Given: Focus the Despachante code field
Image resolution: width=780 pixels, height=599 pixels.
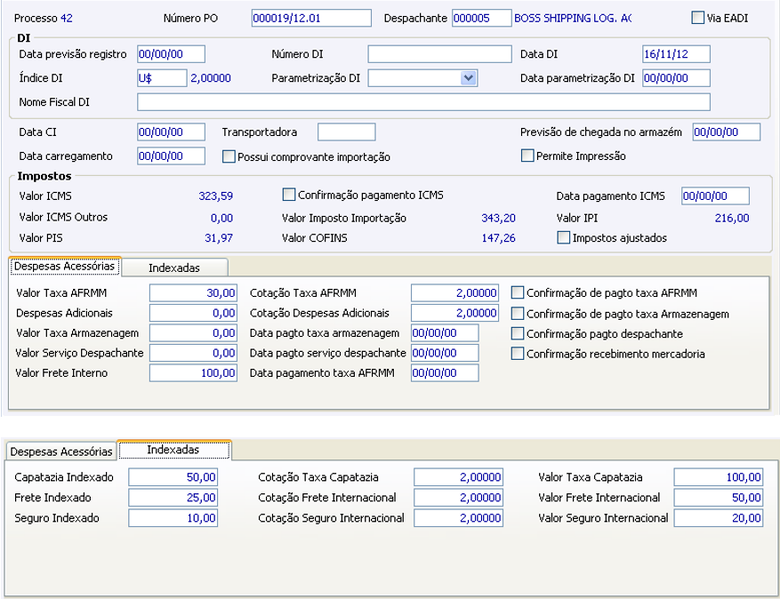Looking at the screenshot, I should tap(482, 18).
